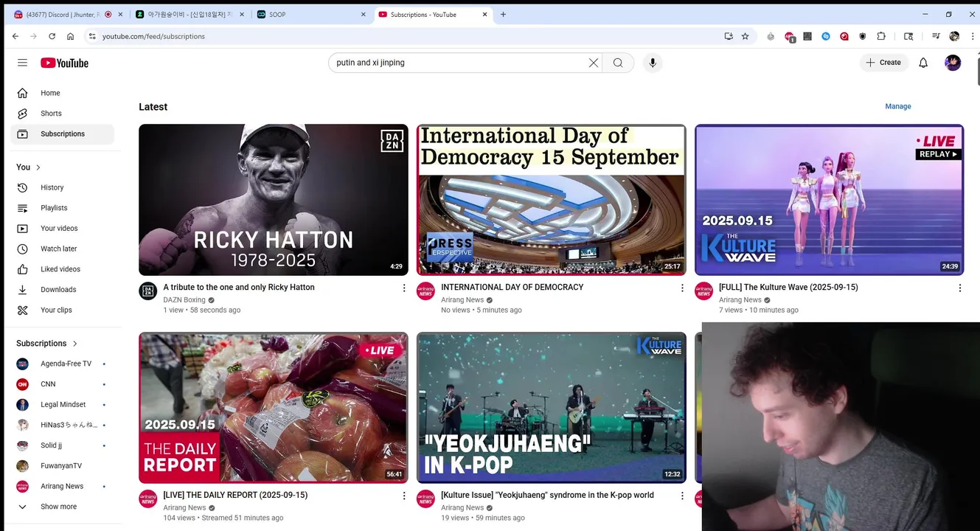The height and width of the screenshot is (531, 980).
Task: Select Subscriptions in the sidebar
Action: tap(63, 134)
